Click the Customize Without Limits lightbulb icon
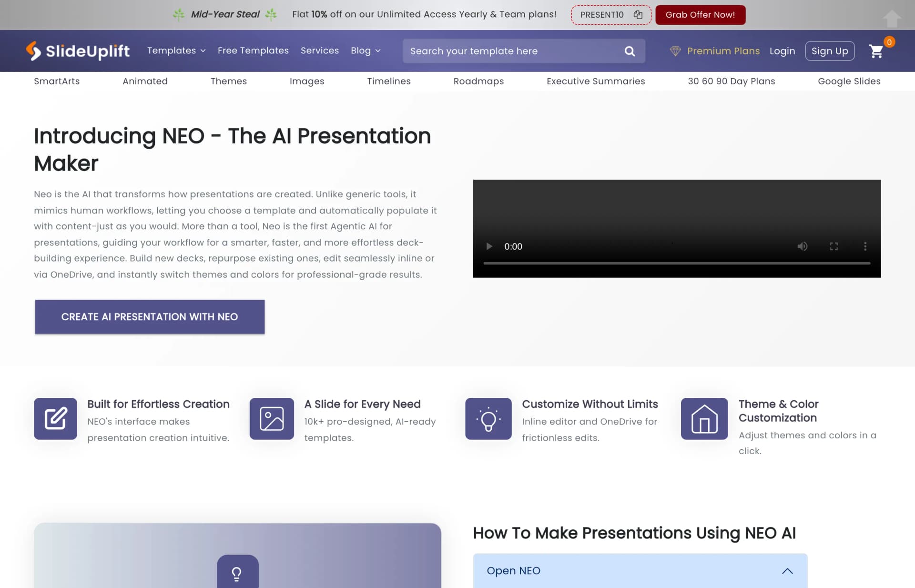 coord(488,419)
